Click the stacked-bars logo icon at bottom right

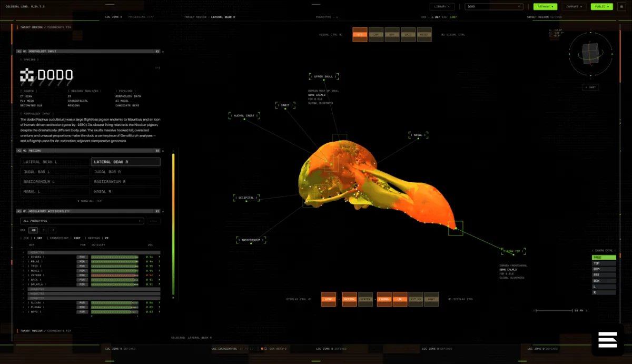pos(607,340)
